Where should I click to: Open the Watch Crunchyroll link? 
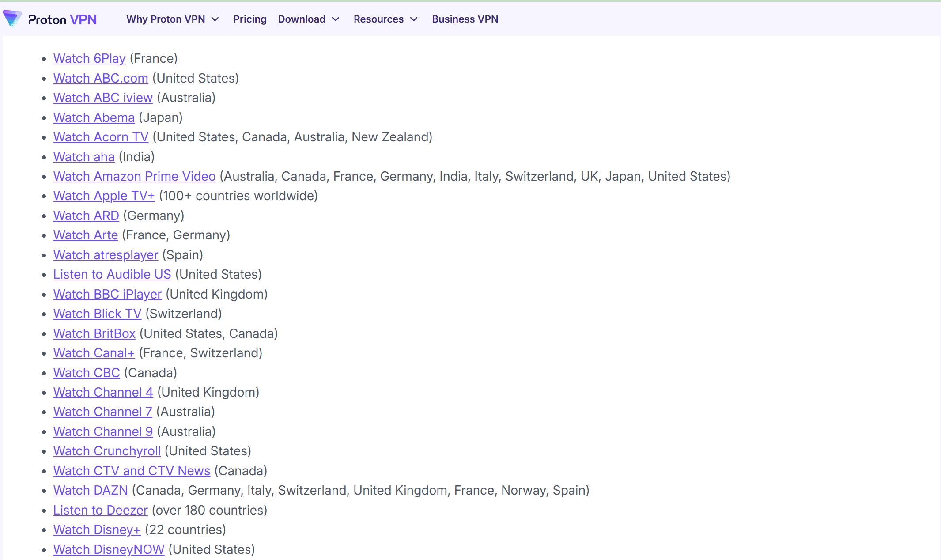click(107, 451)
